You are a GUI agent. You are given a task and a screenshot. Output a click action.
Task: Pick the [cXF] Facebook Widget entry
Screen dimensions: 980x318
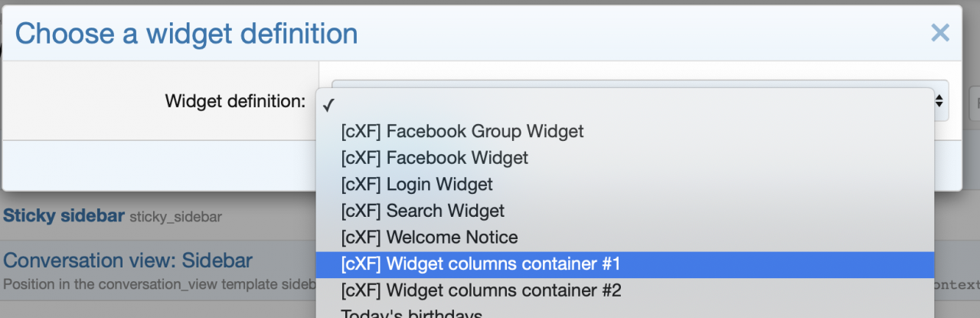pyautogui.click(x=434, y=158)
